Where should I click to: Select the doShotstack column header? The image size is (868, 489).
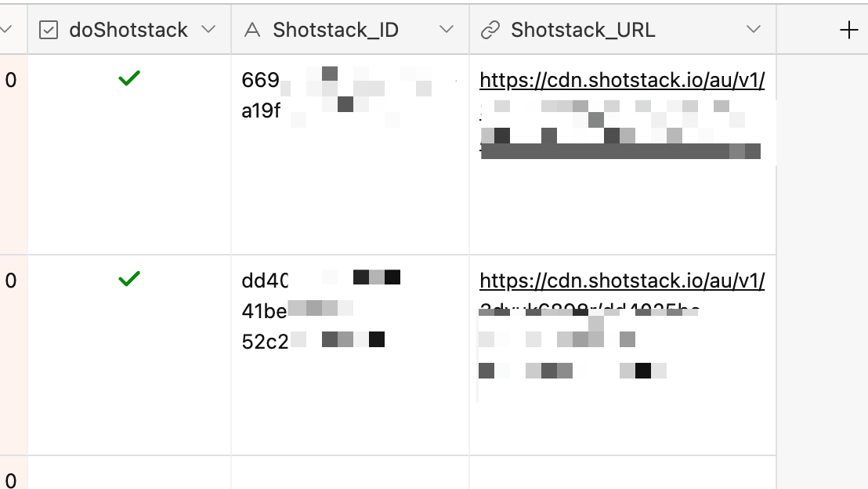(x=129, y=29)
